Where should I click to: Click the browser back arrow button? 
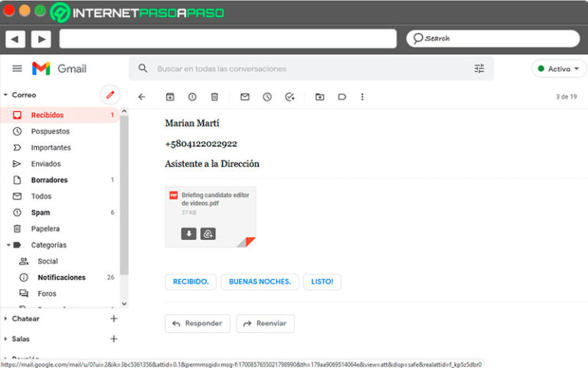coord(15,38)
